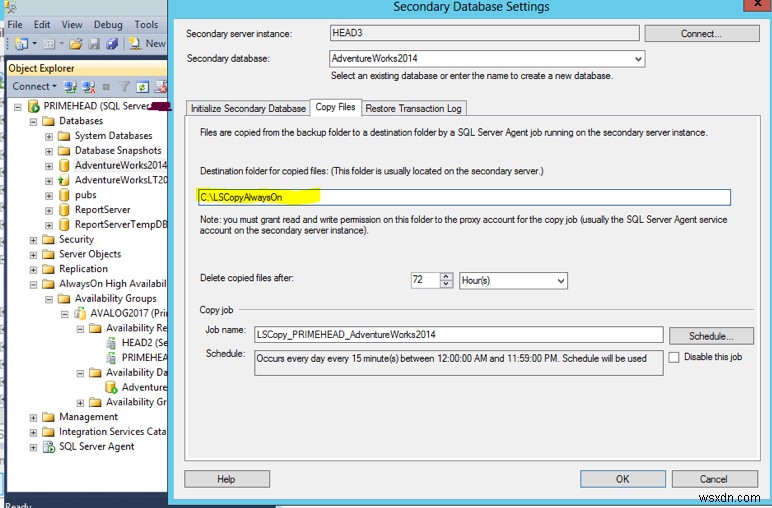Collapse the PRIMEHEAD server node
This screenshot has height=508, width=772.
coord(18,106)
